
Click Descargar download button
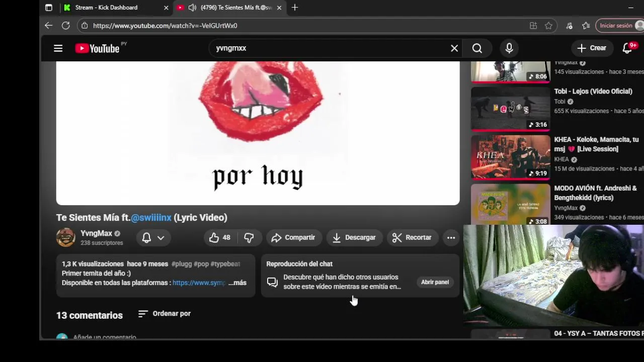click(354, 238)
